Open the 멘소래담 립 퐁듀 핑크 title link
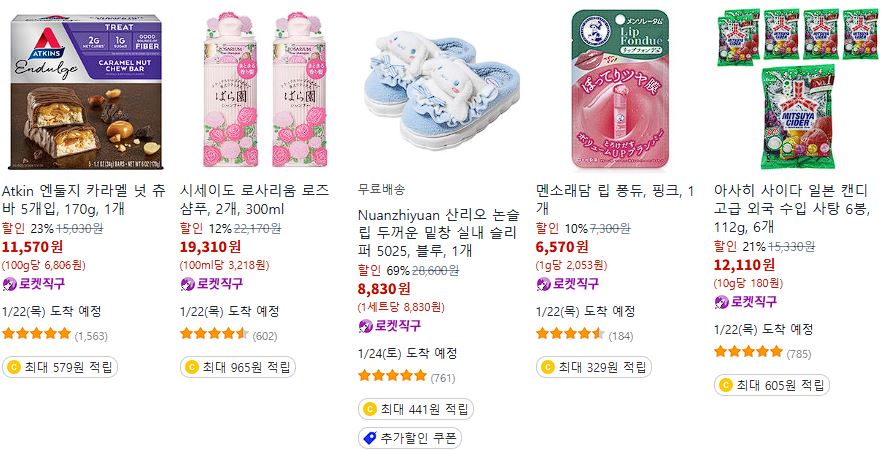 pyautogui.click(x=615, y=199)
